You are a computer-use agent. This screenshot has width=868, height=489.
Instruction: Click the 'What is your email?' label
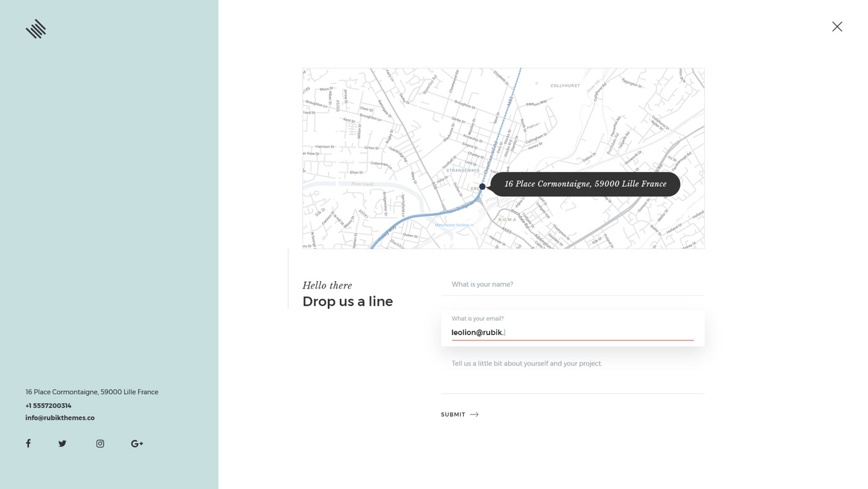pyautogui.click(x=477, y=318)
